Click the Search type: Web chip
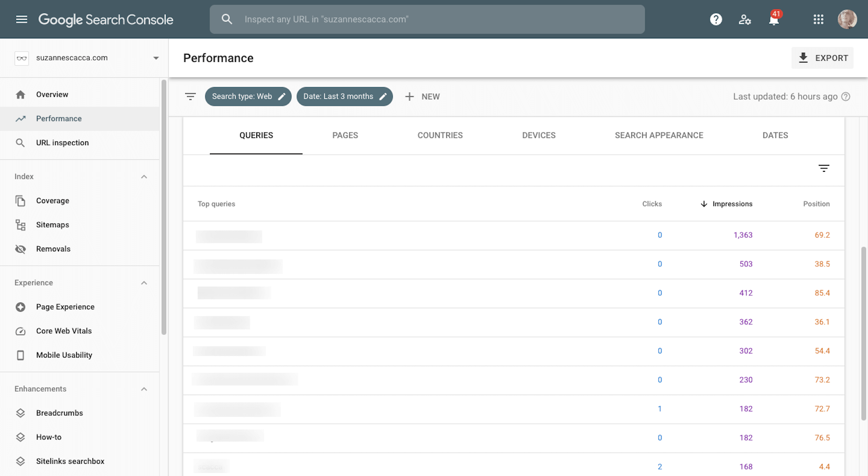The image size is (868, 476). pyautogui.click(x=248, y=96)
